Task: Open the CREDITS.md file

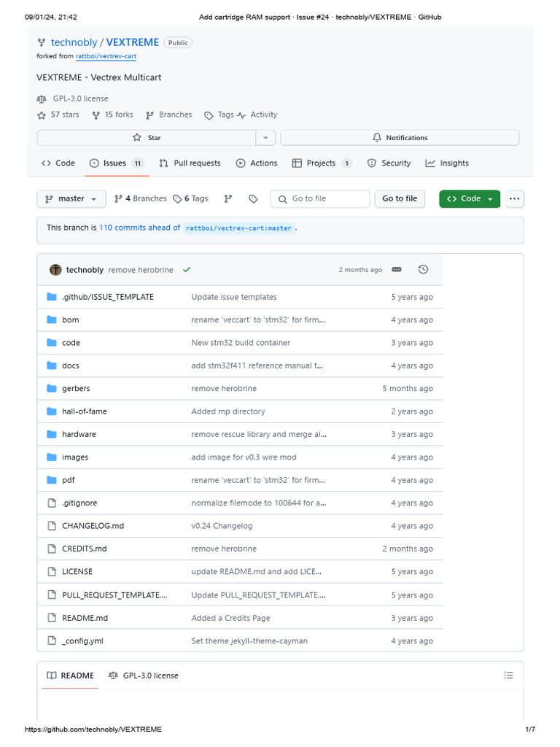Action: 85,549
